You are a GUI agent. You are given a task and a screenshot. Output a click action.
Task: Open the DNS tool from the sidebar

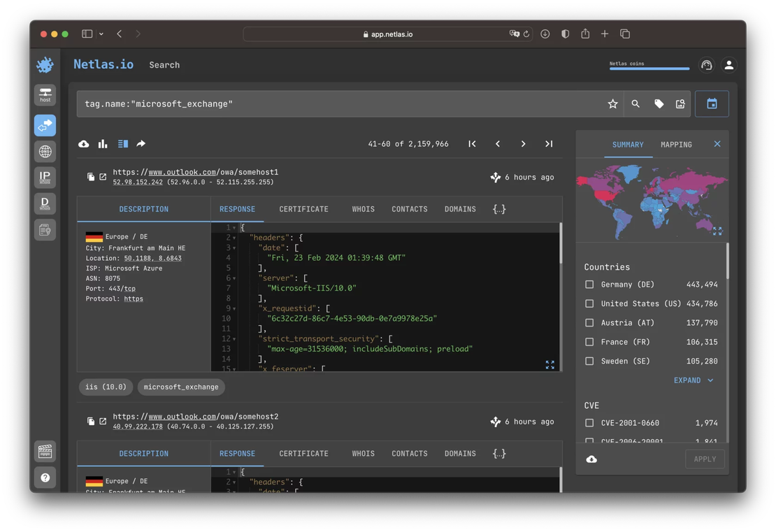point(45,151)
